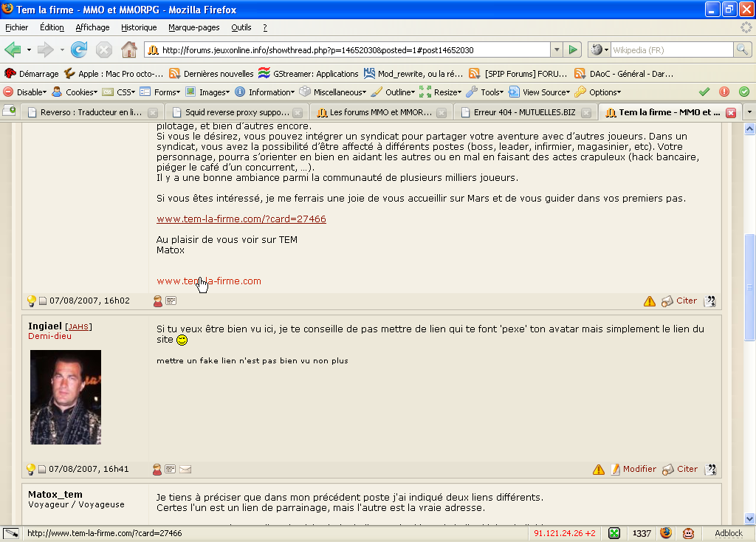
Task: Click the email envelope icon on the 16h41 post
Action: (x=185, y=469)
